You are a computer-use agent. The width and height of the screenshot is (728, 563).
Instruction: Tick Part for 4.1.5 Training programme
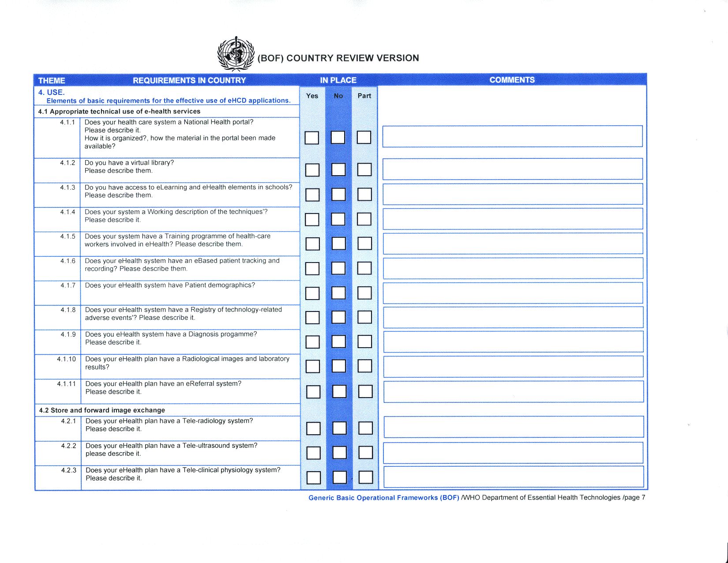click(364, 244)
